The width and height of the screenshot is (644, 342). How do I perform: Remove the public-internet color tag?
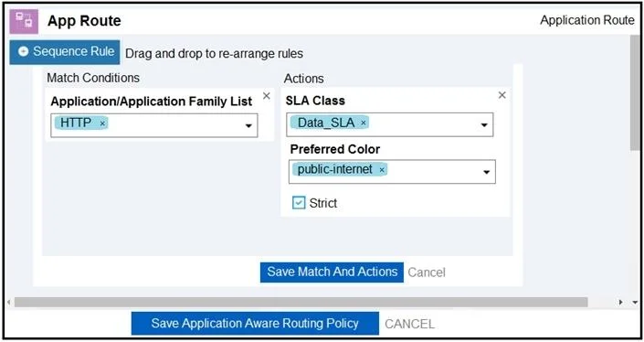point(382,170)
